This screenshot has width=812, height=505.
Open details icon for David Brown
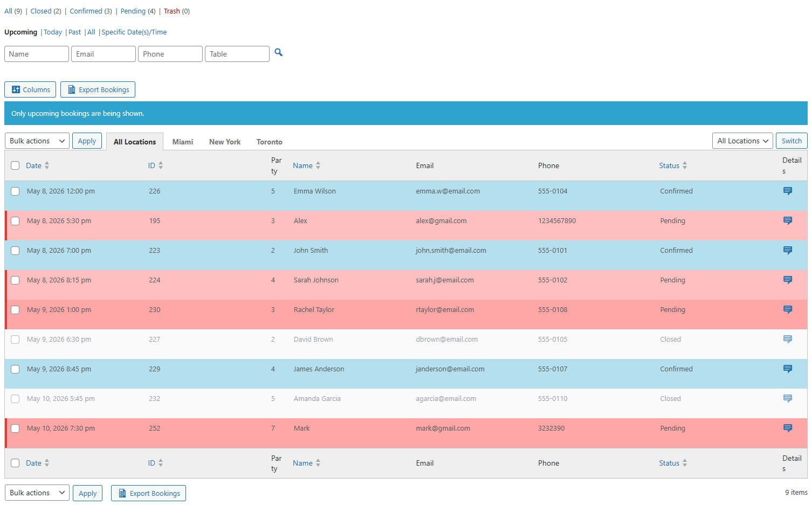(787, 340)
